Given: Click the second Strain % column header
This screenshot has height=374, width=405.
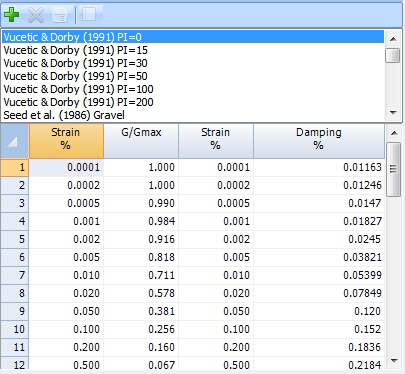Looking at the screenshot, I should pos(216,141).
